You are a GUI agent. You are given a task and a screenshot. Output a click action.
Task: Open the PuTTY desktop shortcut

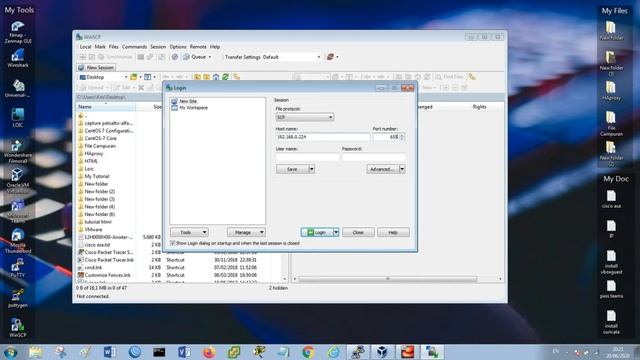[18, 268]
